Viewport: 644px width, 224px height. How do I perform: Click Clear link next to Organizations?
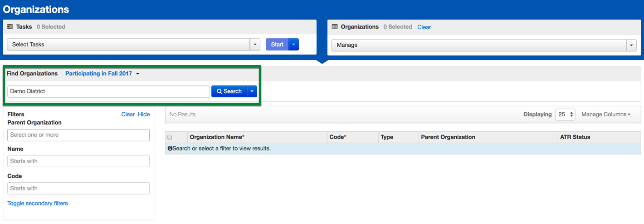click(424, 27)
